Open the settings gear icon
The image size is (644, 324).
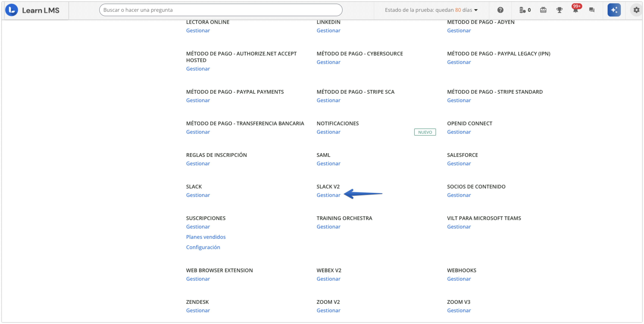click(636, 10)
